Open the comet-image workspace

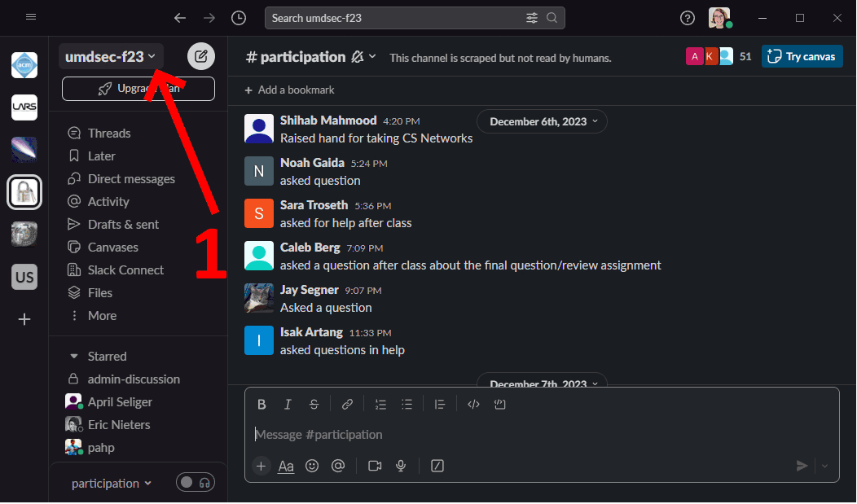[x=24, y=150]
